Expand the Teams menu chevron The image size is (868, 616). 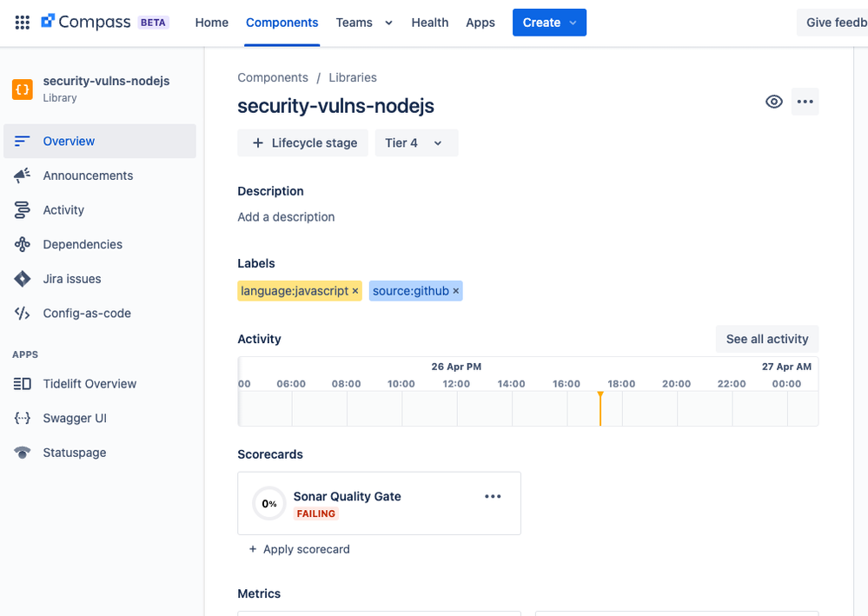pos(388,23)
